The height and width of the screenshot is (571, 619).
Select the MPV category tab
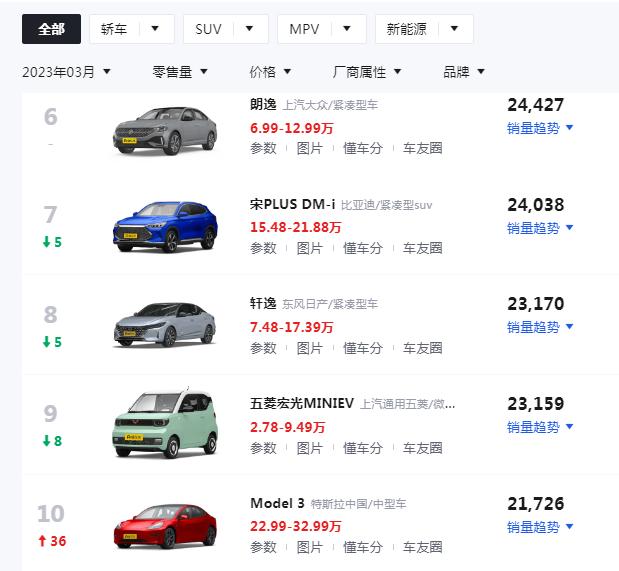pyautogui.click(x=304, y=29)
